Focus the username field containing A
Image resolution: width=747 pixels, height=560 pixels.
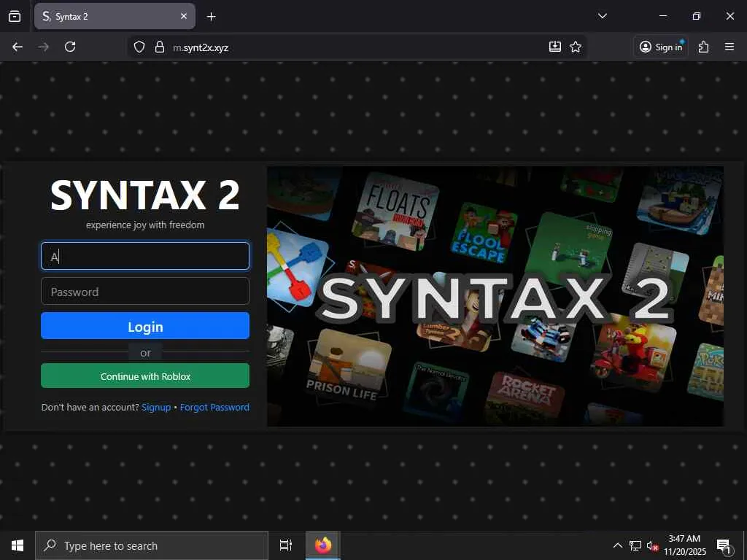pyautogui.click(x=145, y=256)
